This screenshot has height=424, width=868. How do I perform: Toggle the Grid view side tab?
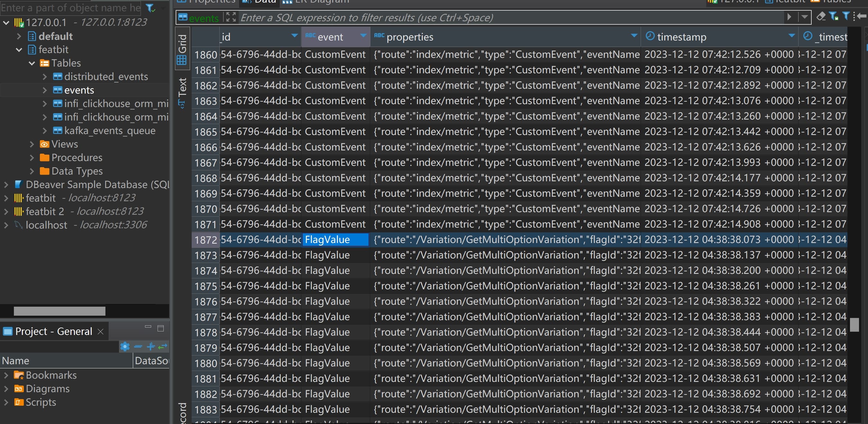pyautogui.click(x=182, y=49)
